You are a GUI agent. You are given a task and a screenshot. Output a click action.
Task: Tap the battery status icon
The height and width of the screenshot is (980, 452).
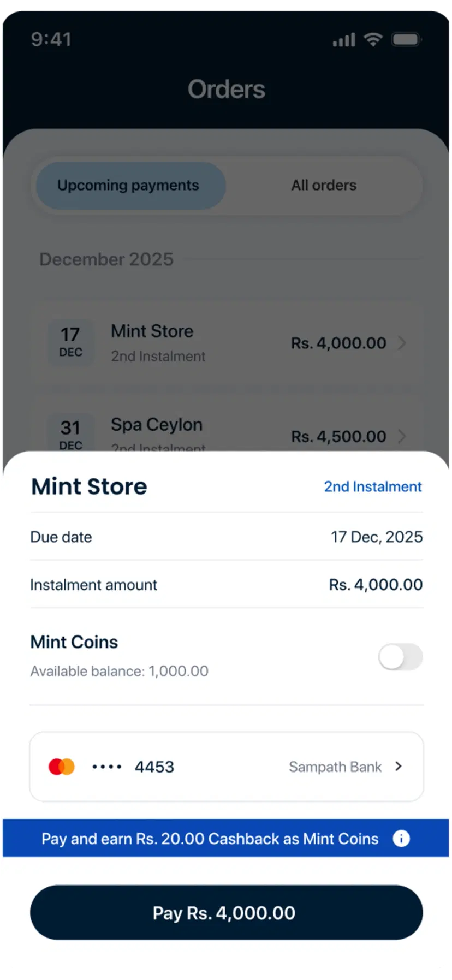406,39
